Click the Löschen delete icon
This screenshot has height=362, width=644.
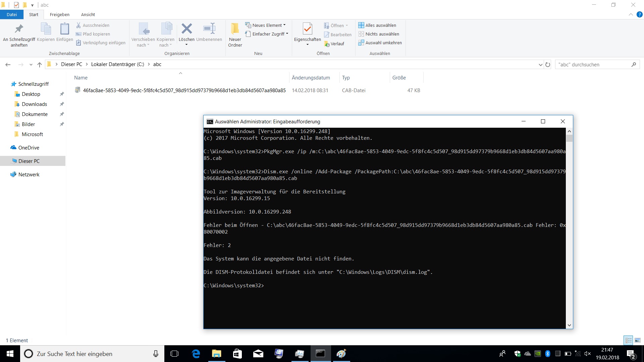click(186, 29)
